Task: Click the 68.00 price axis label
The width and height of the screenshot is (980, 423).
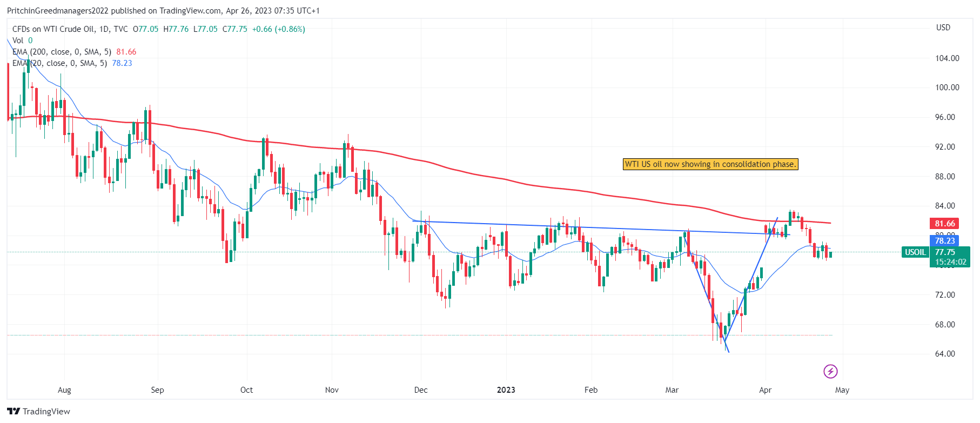Action: click(x=945, y=325)
